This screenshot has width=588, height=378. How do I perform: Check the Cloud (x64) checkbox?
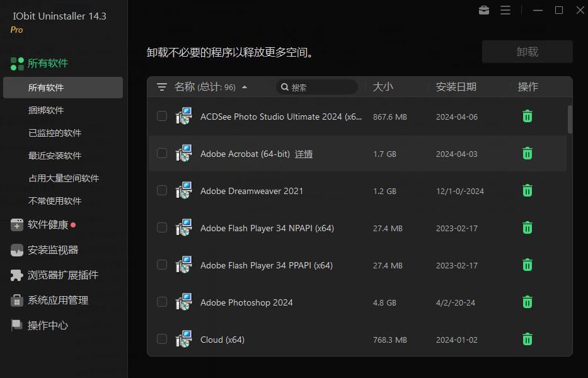tap(161, 339)
